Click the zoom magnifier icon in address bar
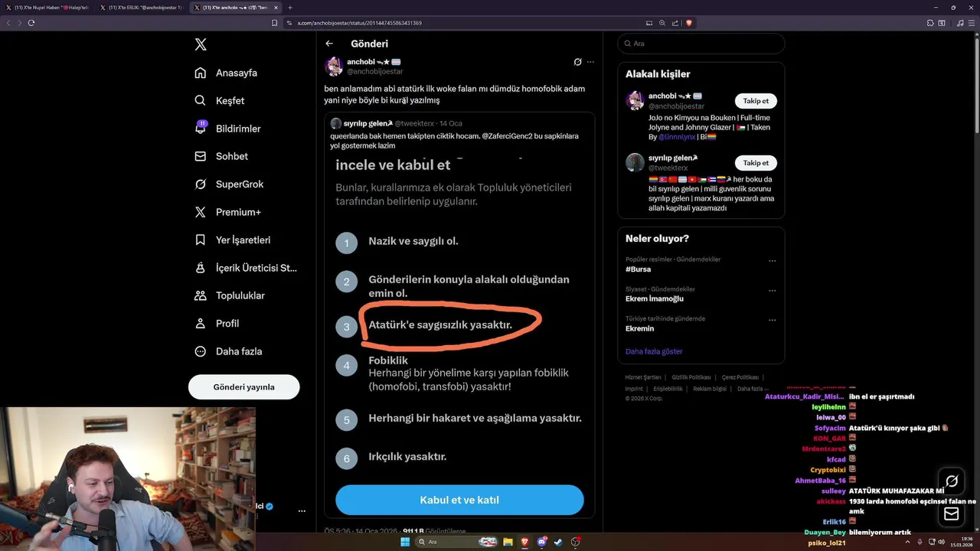This screenshot has height=551, width=980. pyautogui.click(x=662, y=23)
